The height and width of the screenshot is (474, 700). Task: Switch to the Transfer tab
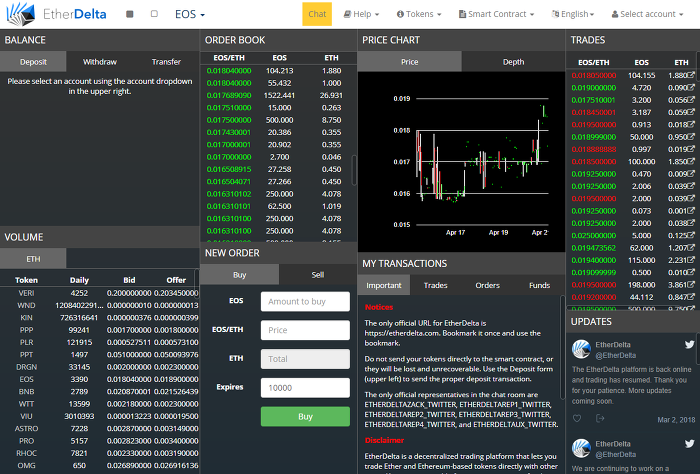166,62
